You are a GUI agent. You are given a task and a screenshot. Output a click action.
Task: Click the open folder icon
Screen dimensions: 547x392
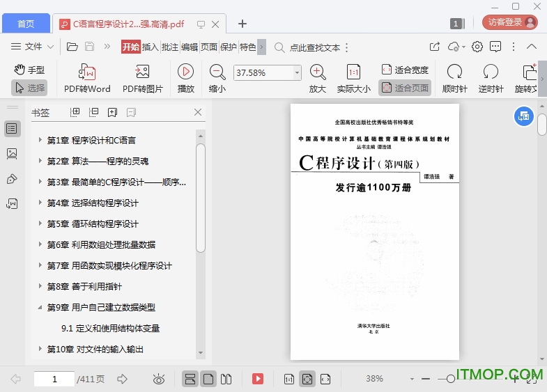tap(72, 47)
